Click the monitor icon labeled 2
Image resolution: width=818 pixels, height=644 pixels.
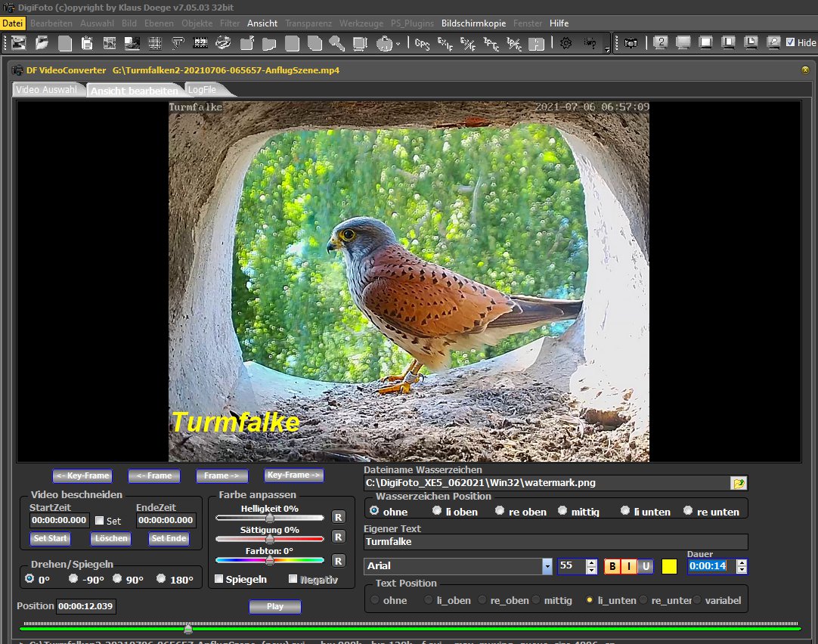click(660, 43)
